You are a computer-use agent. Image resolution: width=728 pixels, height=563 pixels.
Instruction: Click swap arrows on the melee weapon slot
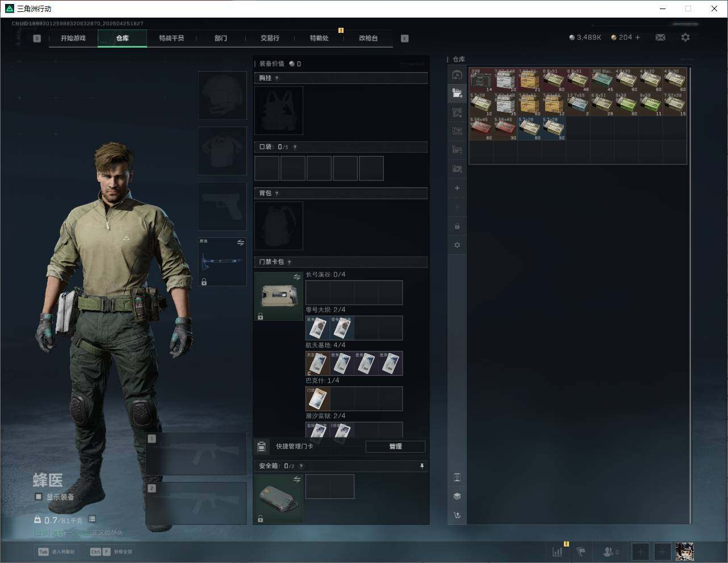click(x=241, y=243)
